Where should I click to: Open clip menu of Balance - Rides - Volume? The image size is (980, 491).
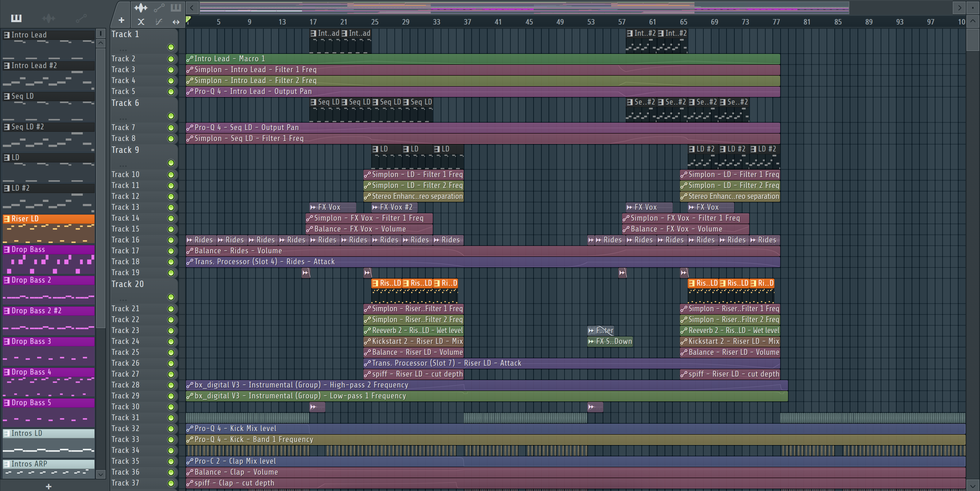tap(190, 251)
